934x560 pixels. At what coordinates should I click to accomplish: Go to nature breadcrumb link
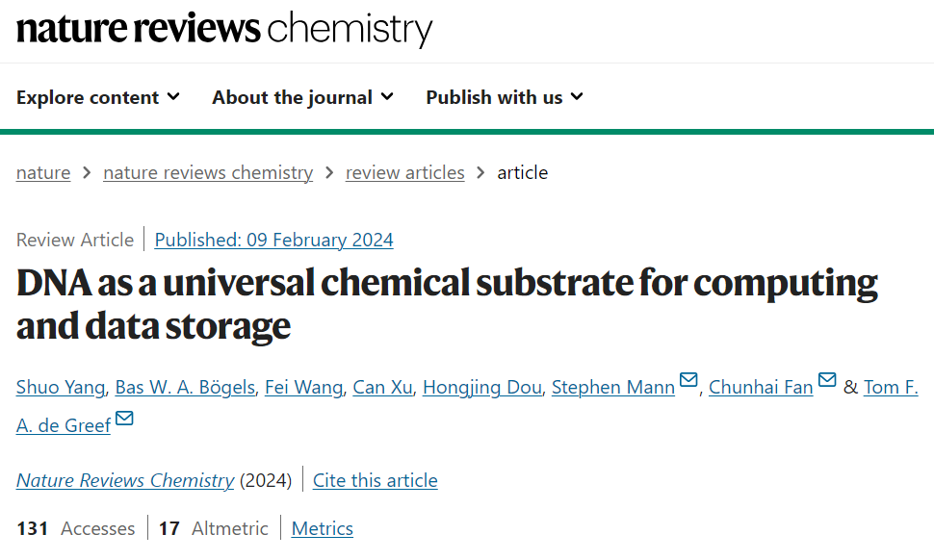(x=43, y=173)
